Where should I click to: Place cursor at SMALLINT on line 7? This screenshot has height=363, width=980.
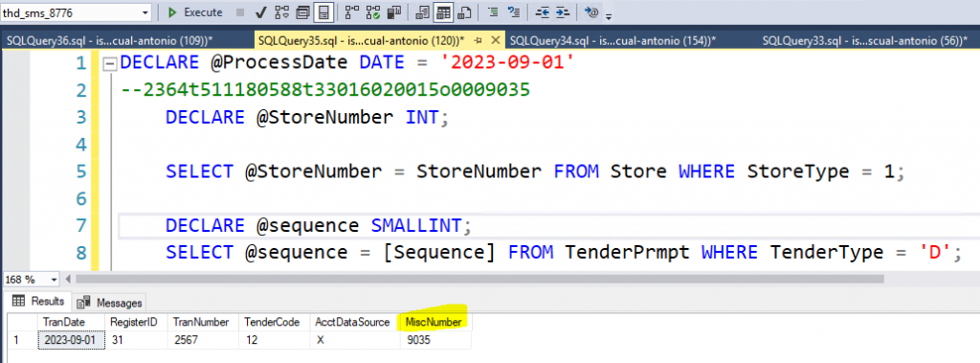point(417,225)
